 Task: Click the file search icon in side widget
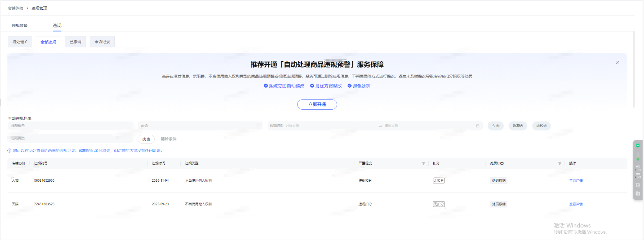pos(638,194)
